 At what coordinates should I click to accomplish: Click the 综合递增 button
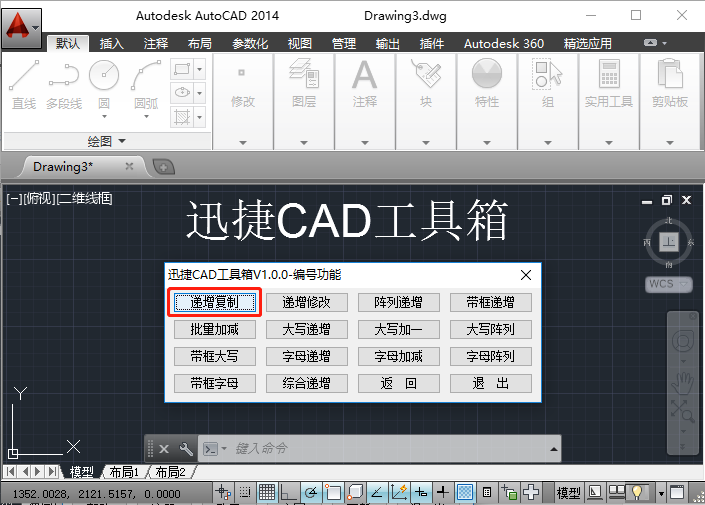coord(307,383)
